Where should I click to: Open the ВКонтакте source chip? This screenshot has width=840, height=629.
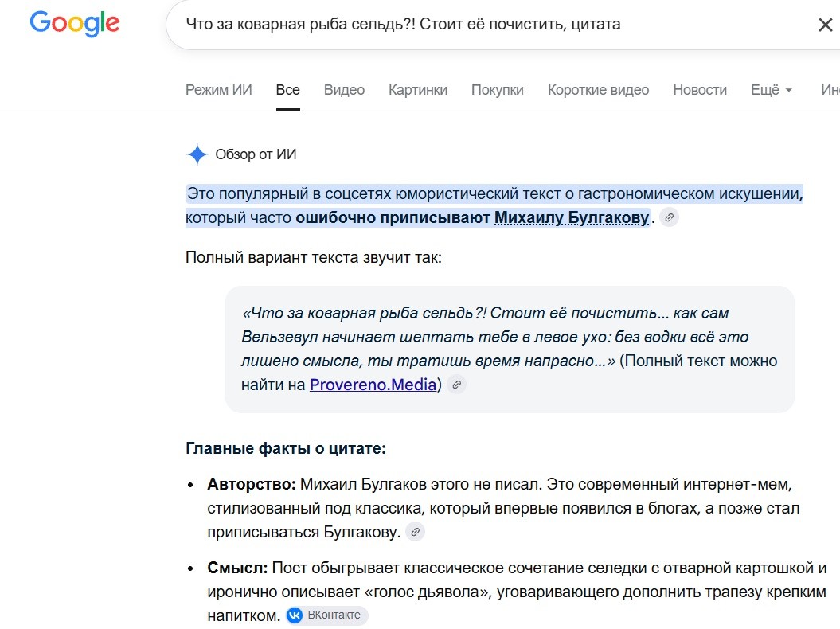click(x=326, y=615)
